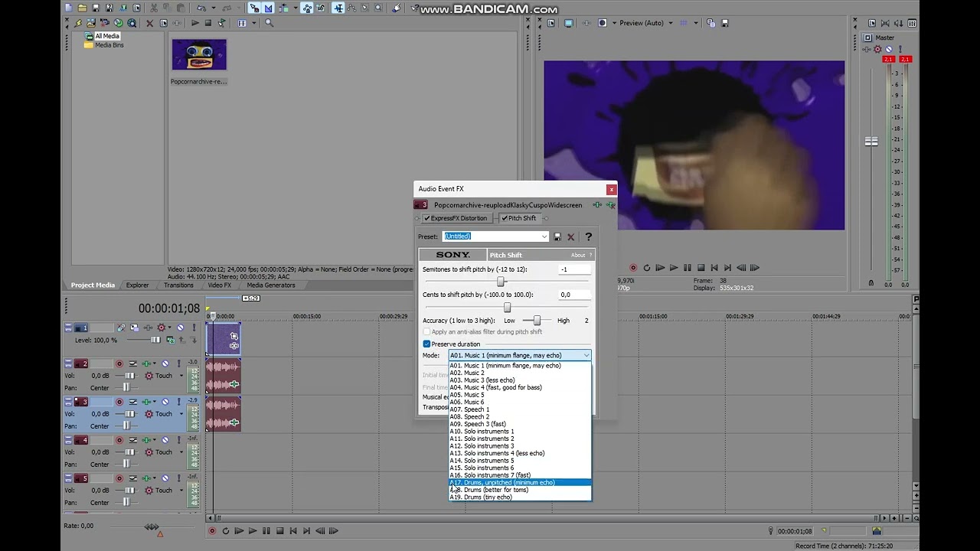Click the Accuracy slider handle
Viewport: 980px width, 551px height.
click(537, 321)
